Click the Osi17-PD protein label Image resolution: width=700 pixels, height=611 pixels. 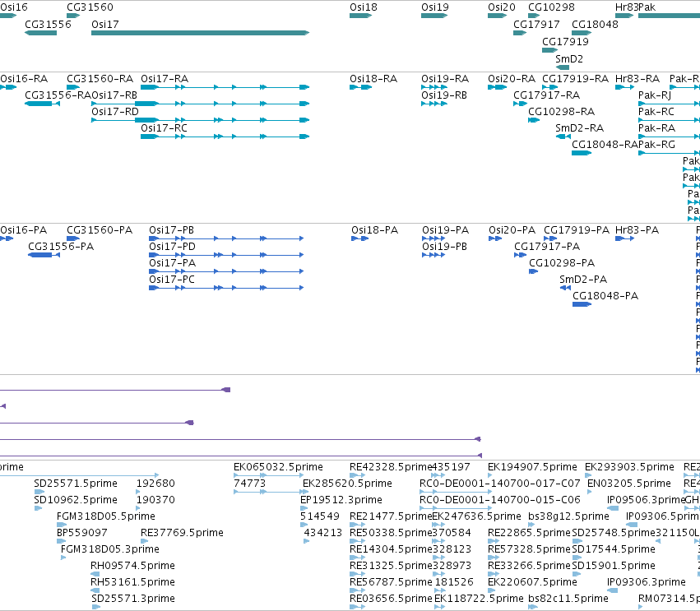[172, 247]
